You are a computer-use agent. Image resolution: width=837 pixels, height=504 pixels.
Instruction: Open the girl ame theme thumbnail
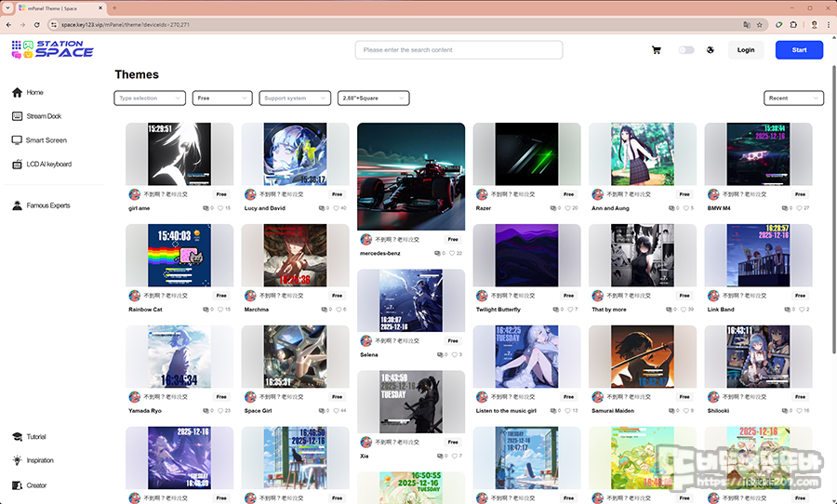pos(179,153)
